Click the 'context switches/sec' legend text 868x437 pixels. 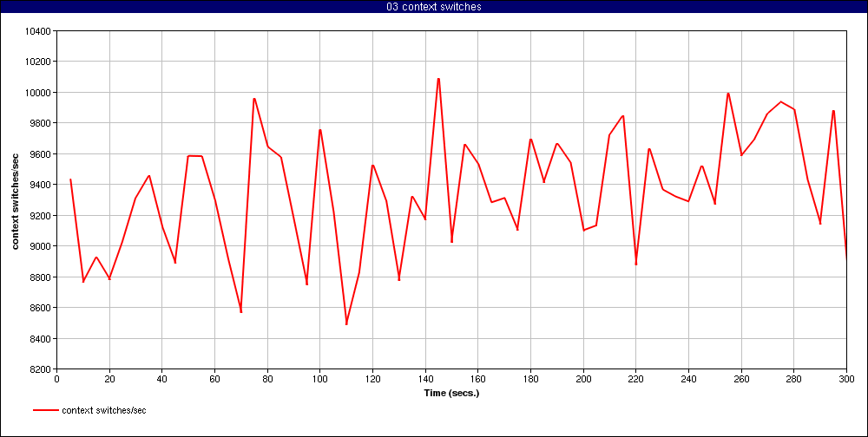click(x=104, y=410)
